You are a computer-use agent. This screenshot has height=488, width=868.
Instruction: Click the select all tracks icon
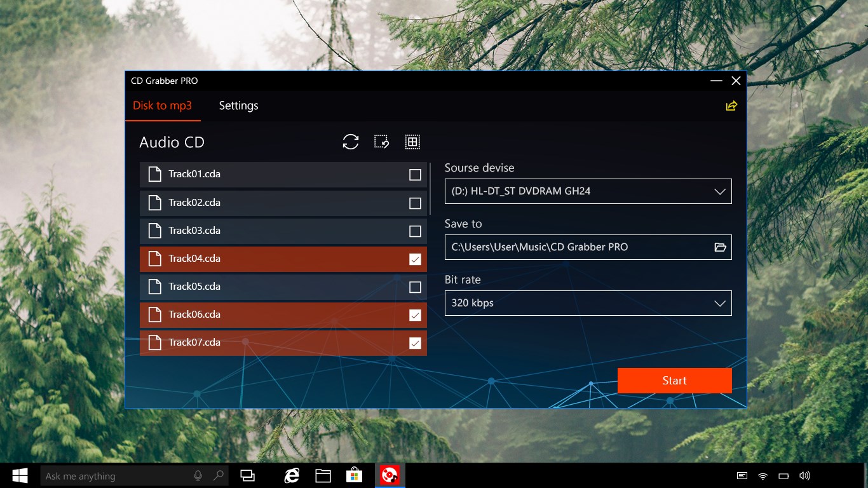(412, 142)
